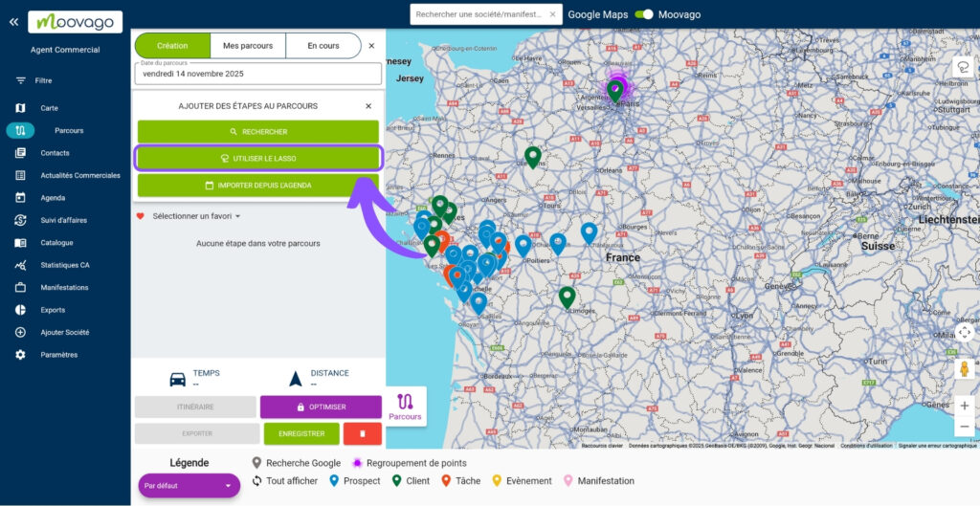Toggle Prospect markers in the legend

354,481
